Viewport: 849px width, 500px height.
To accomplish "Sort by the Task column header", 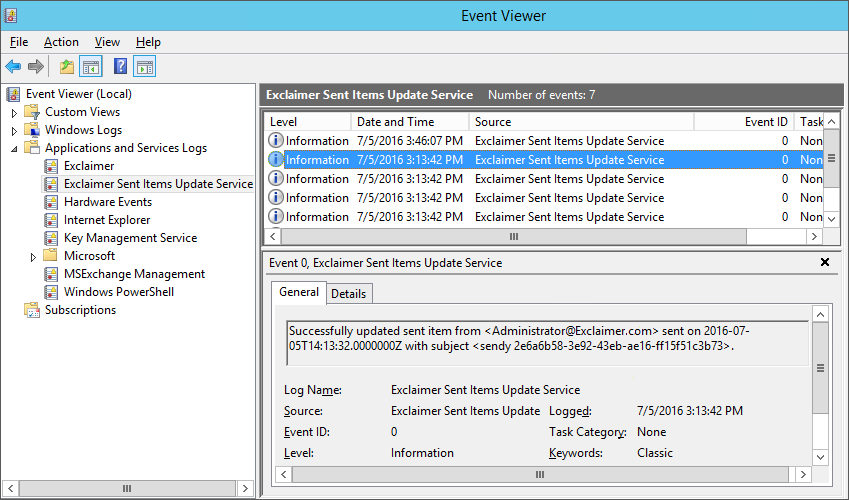I will [x=809, y=122].
